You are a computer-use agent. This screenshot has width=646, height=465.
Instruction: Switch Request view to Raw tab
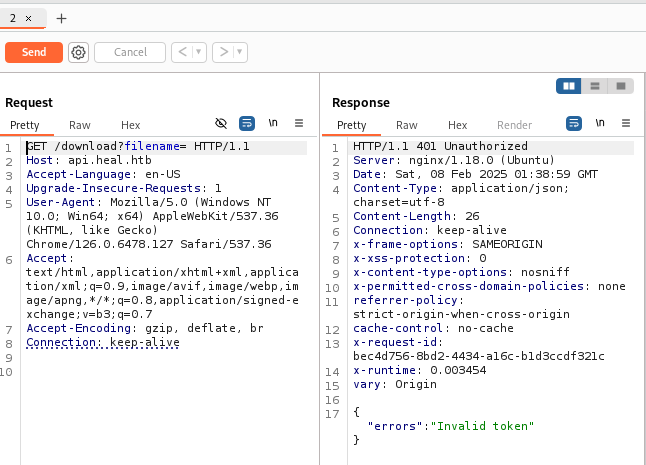[x=80, y=125]
